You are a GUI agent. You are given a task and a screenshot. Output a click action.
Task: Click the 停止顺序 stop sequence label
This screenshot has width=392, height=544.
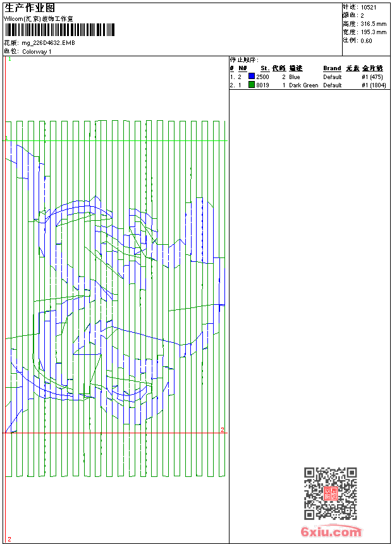click(x=244, y=60)
